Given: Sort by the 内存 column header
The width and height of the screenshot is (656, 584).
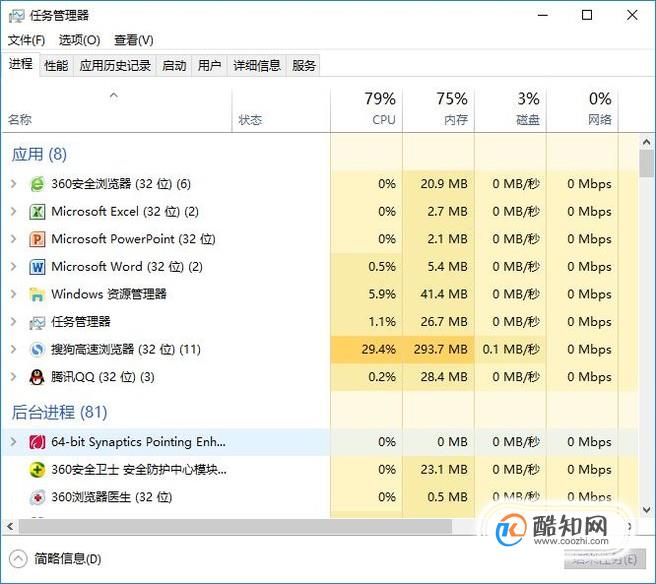Looking at the screenshot, I should [438, 110].
